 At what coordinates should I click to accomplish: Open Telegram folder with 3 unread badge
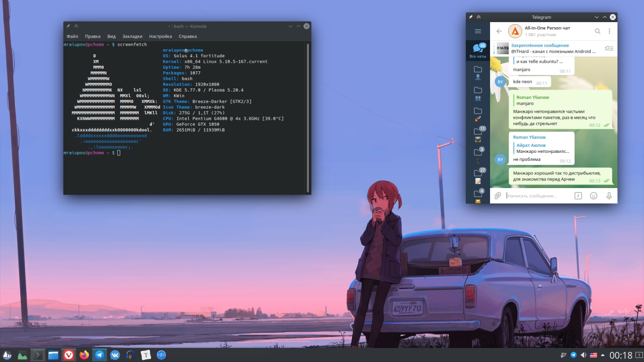(x=478, y=155)
